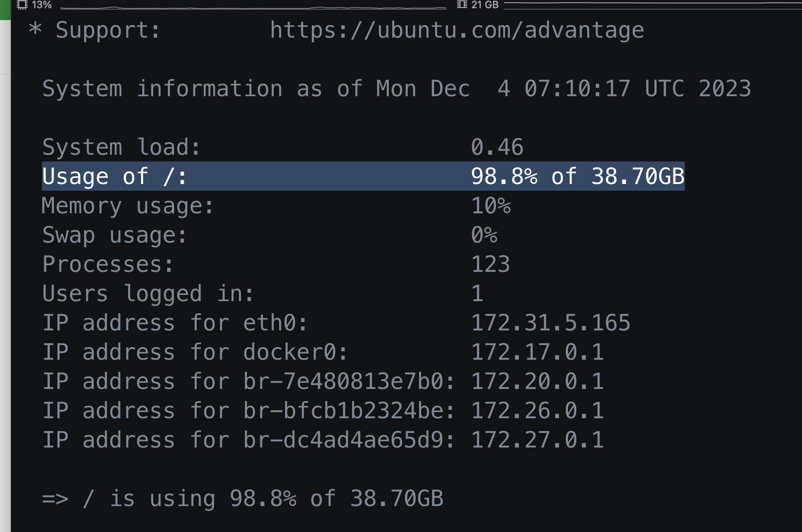Click the memory usage sparkline graph
This screenshot has height=532, width=802.
pos(652,4)
